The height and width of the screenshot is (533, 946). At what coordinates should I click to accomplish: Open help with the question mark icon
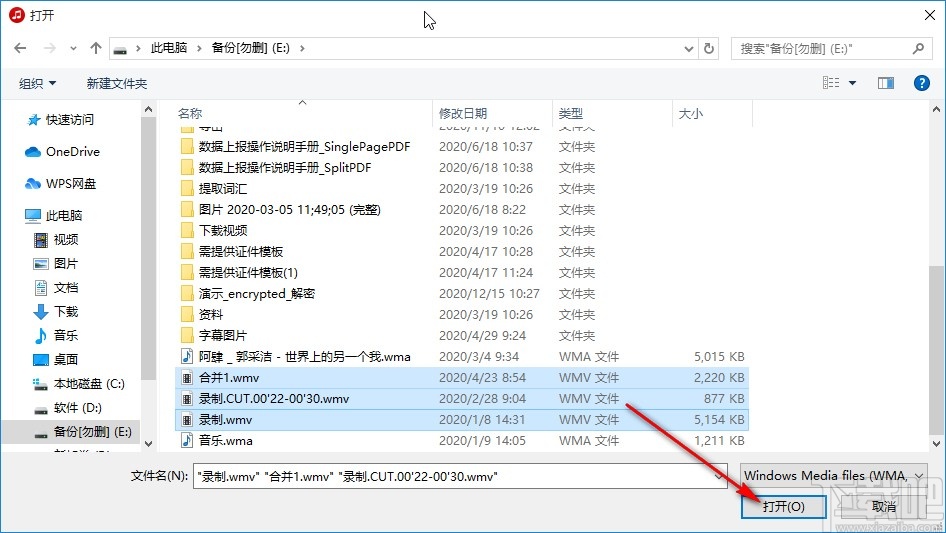(921, 83)
